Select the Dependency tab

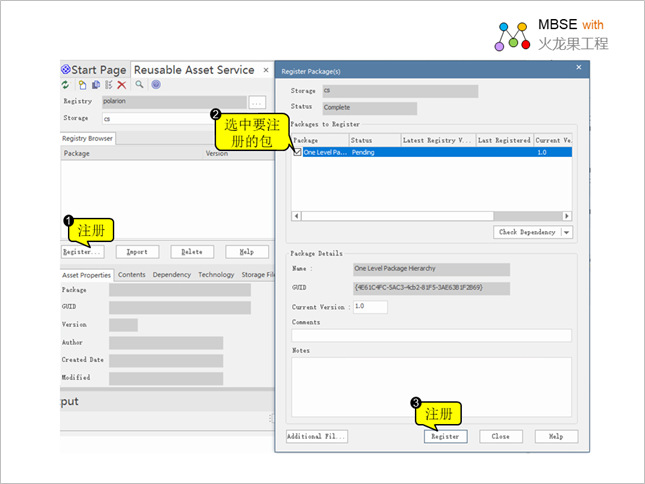(171, 275)
